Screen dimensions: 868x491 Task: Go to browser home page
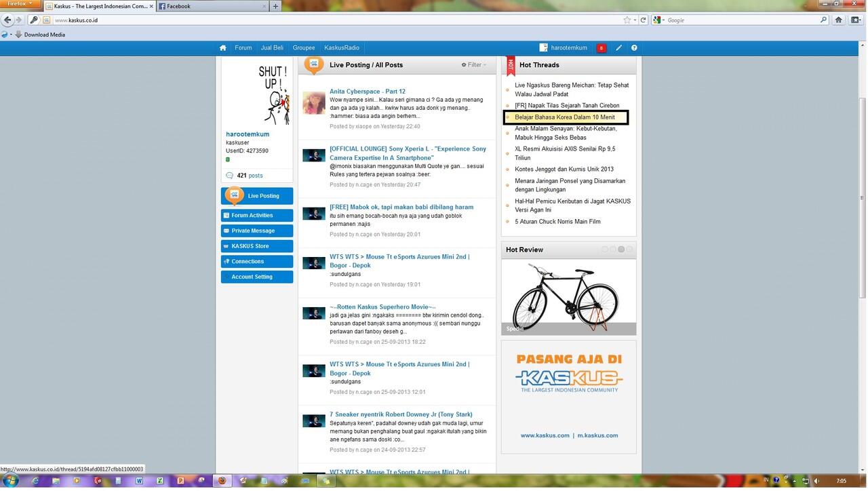click(x=839, y=20)
